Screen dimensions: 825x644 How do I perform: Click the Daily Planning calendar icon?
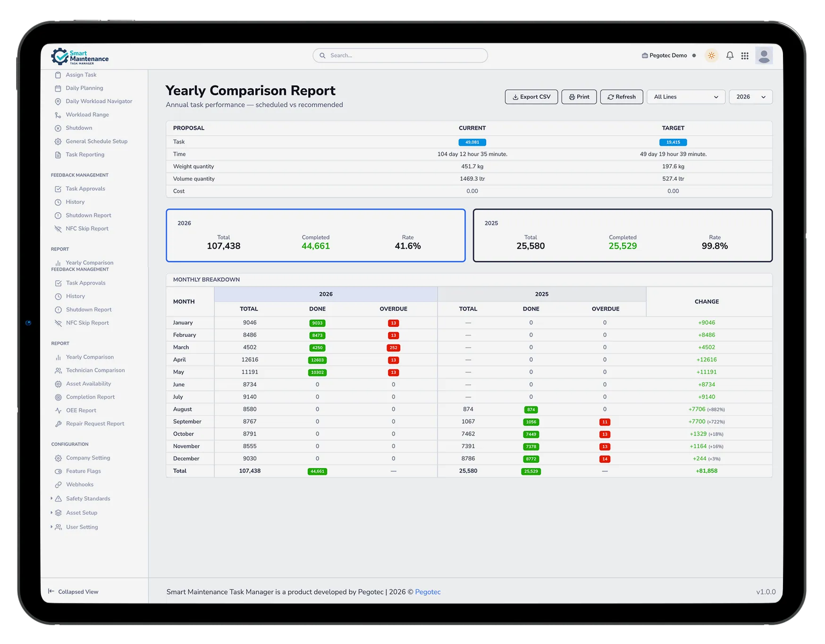click(58, 88)
